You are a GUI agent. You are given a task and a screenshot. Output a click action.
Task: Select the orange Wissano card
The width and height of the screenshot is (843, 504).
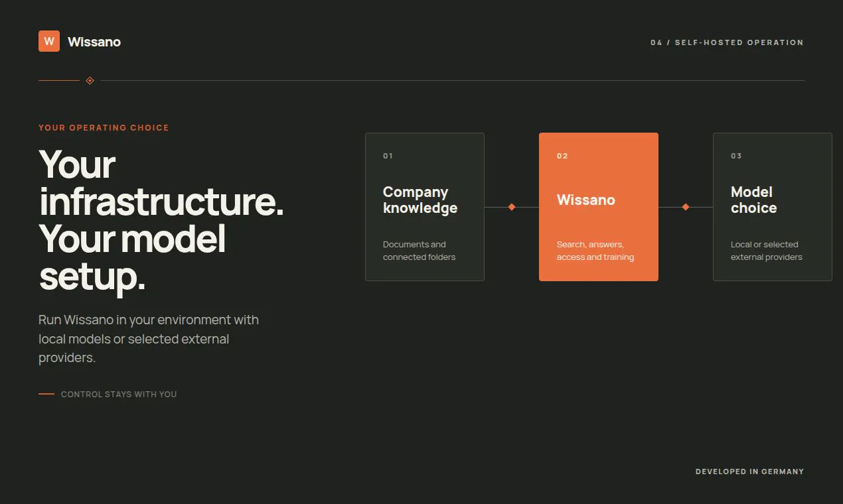click(599, 207)
